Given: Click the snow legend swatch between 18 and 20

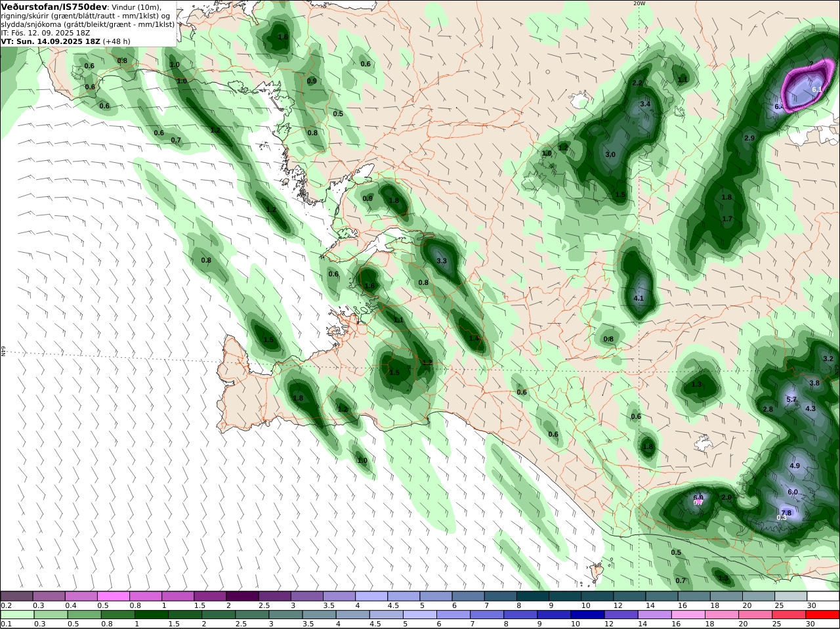Looking at the screenshot, I should 727,596.
